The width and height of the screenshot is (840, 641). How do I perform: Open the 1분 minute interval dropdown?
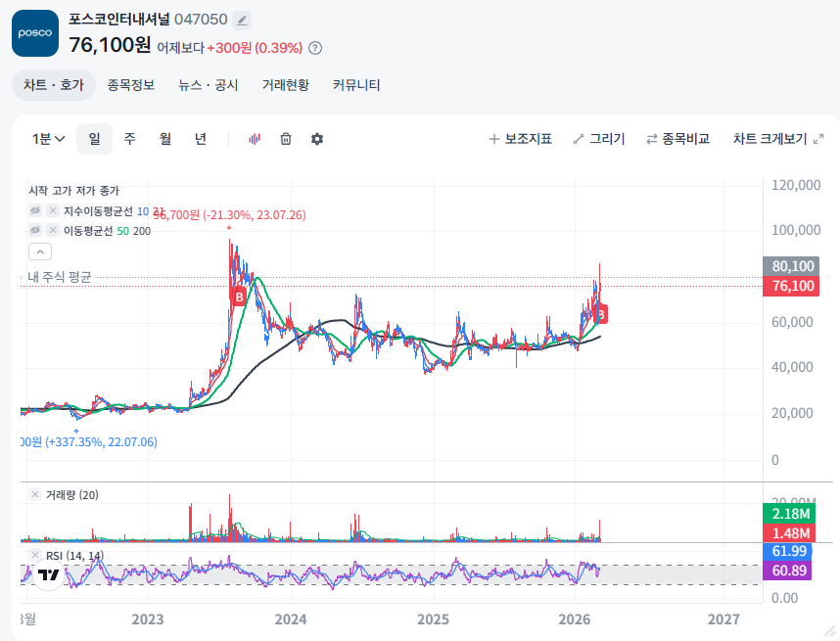point(48,139)
